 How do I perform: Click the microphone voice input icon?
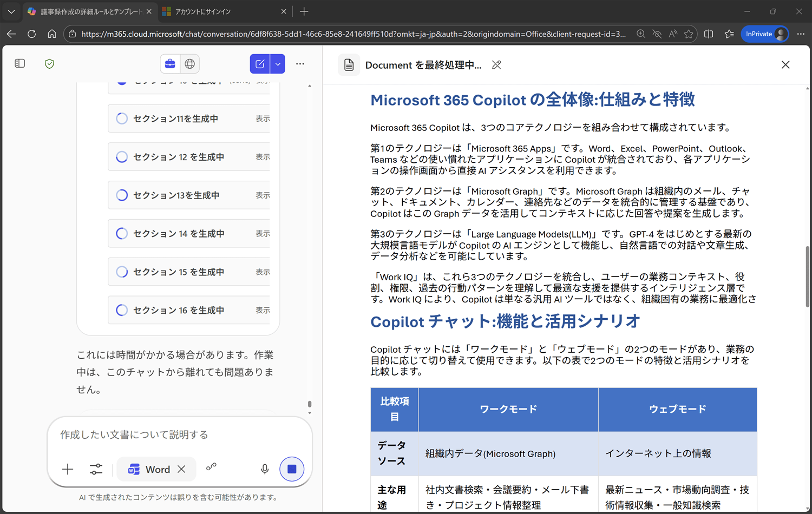click(265, 469)
